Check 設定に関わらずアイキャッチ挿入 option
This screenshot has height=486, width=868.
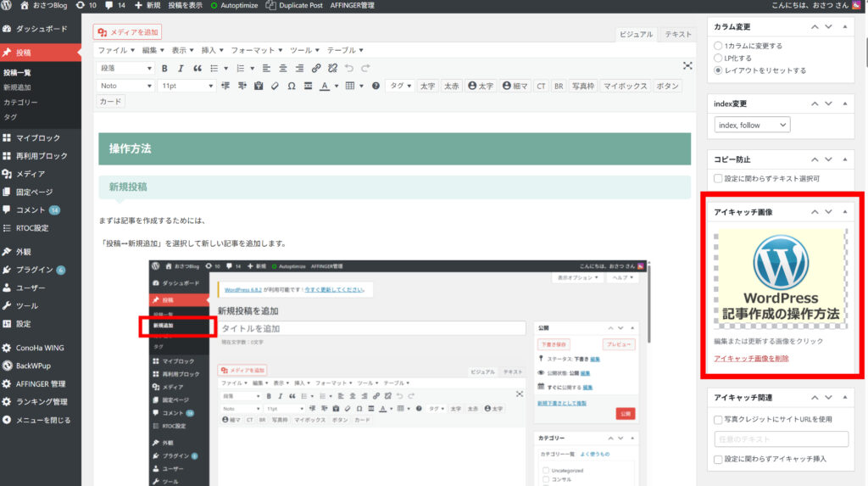718,460
